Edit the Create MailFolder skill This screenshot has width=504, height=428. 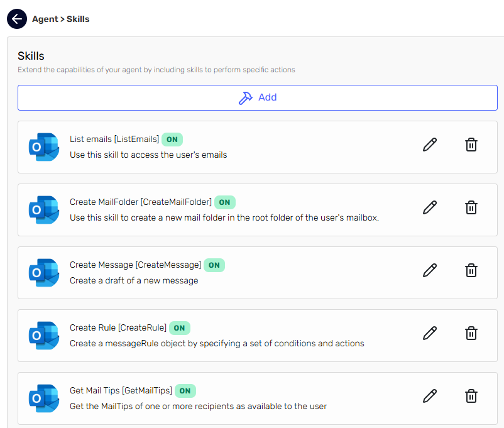tap(430, 207)
